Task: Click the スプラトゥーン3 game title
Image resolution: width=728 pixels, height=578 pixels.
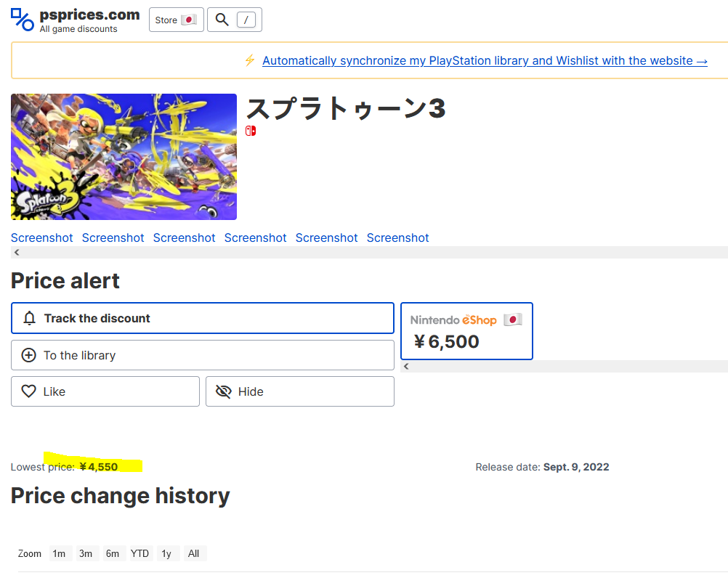Action: click(345, 108)
